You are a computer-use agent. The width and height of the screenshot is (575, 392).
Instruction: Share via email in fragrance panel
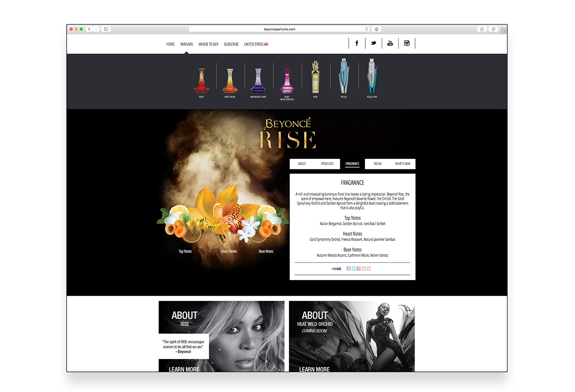point(364,269)
